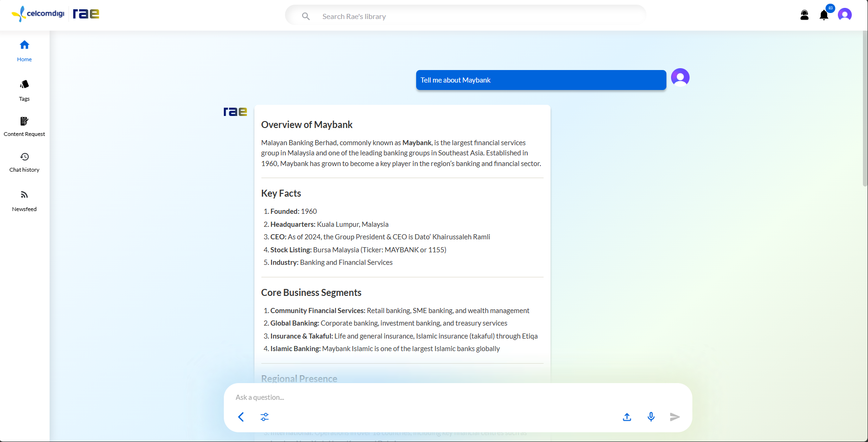Open the Home sidebar item
This screenshot has height=442, width=868.
(x=25, y=51)
